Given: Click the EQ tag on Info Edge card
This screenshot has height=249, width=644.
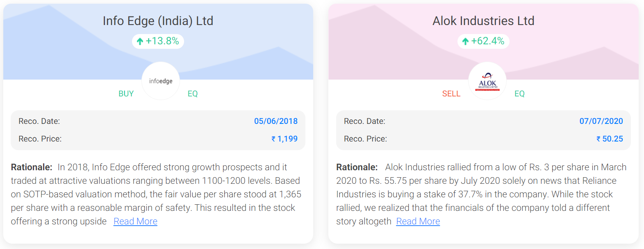Looking at the screenshot, I should [193, 94].
